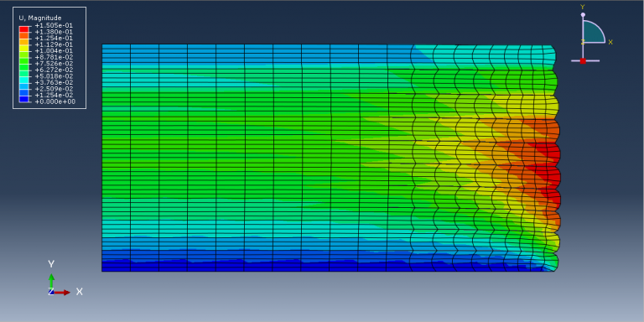The image size is (644, 322).
Task: Select legend value +6.272e-02
Action: click(54, 70)
